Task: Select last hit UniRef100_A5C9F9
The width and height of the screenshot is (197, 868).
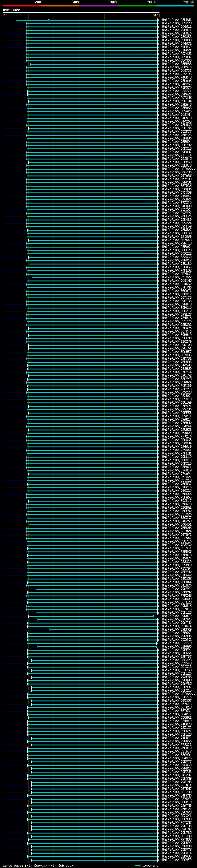Action: point(176,860)
